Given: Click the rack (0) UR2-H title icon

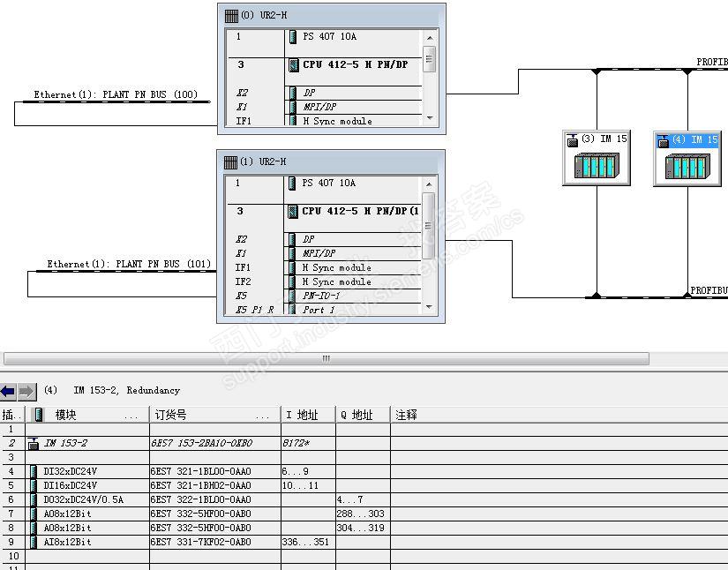Looking at the screenshot, I should tap(231, 16).
